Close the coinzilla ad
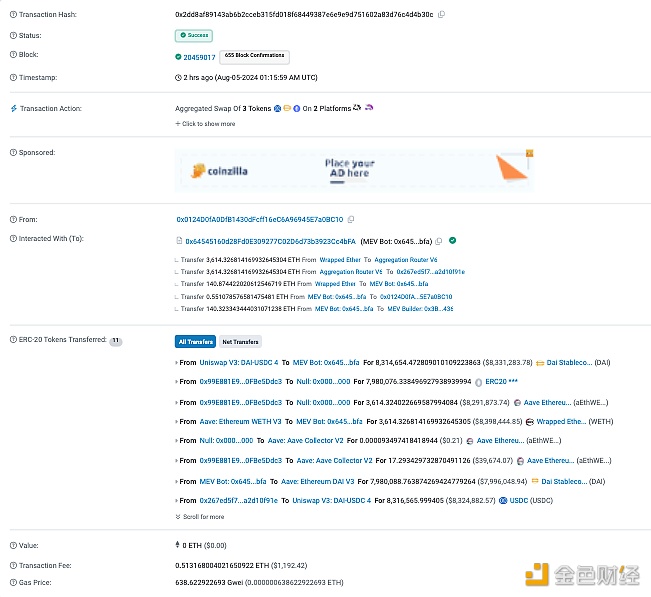Image resolution: width=651 pixels, height=597 pixels. click(x=529, y=153)
